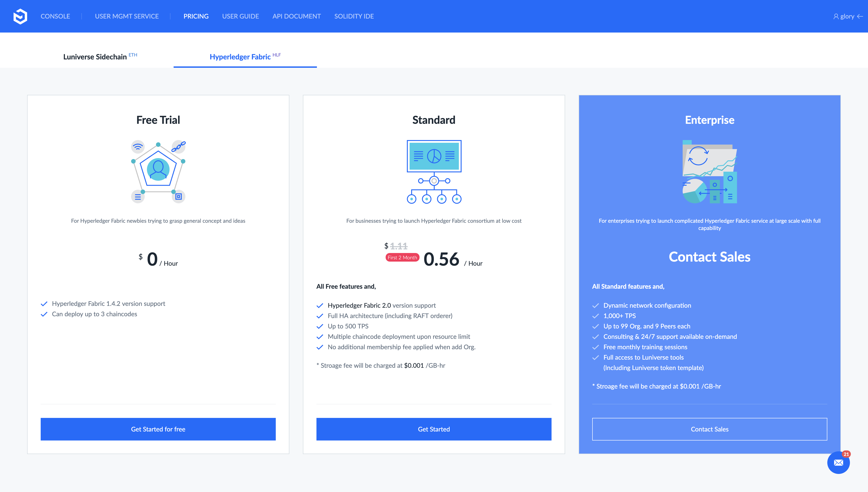Click the Enterprise plan chart illustration
Screen dimensions: 868x492
point(709,171)
